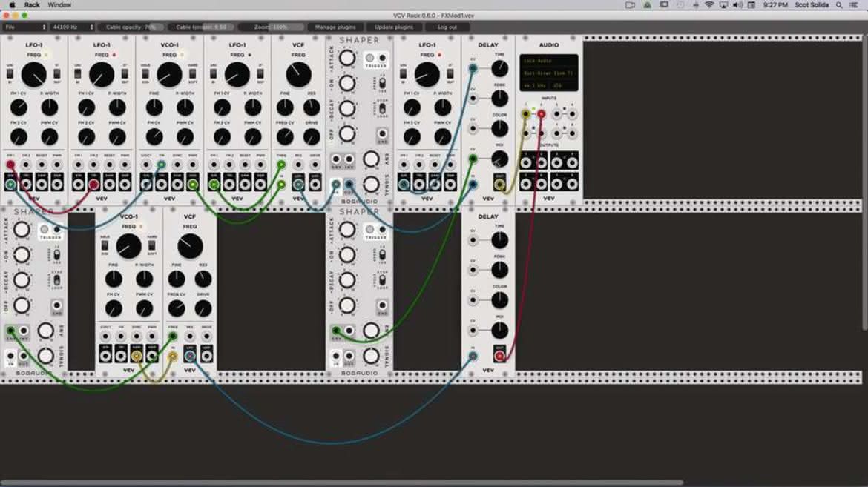Click the horizontal scrollbar at window bottom

click(341, 483)
